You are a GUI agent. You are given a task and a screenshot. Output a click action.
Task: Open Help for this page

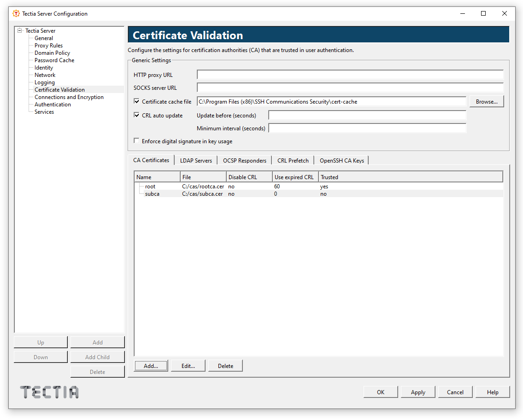coord(493,392)
